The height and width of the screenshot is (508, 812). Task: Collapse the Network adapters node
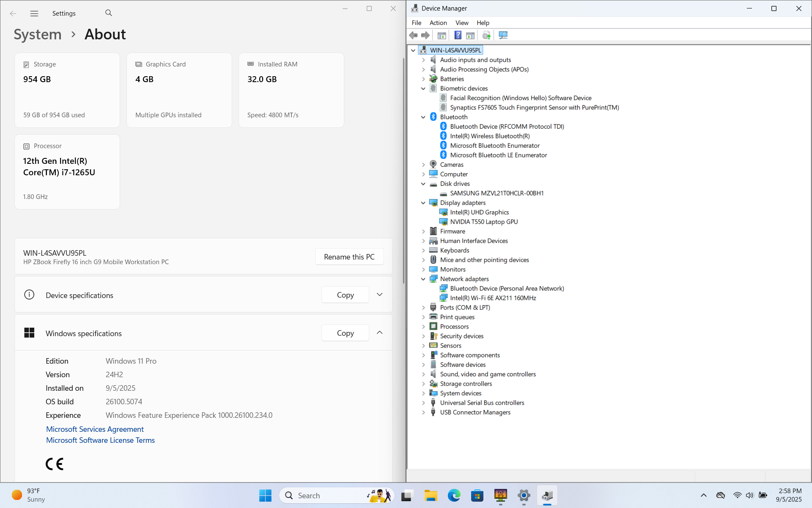pos(423,279)
